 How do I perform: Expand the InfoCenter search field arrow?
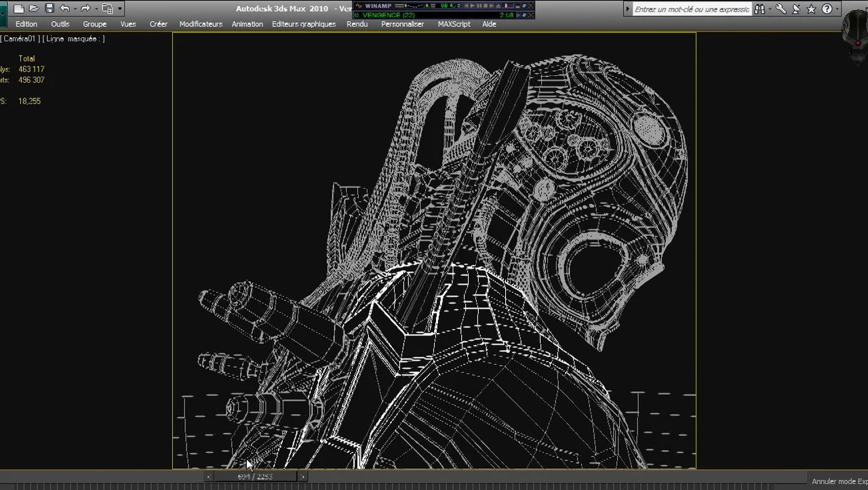click(x=628, y=9)
